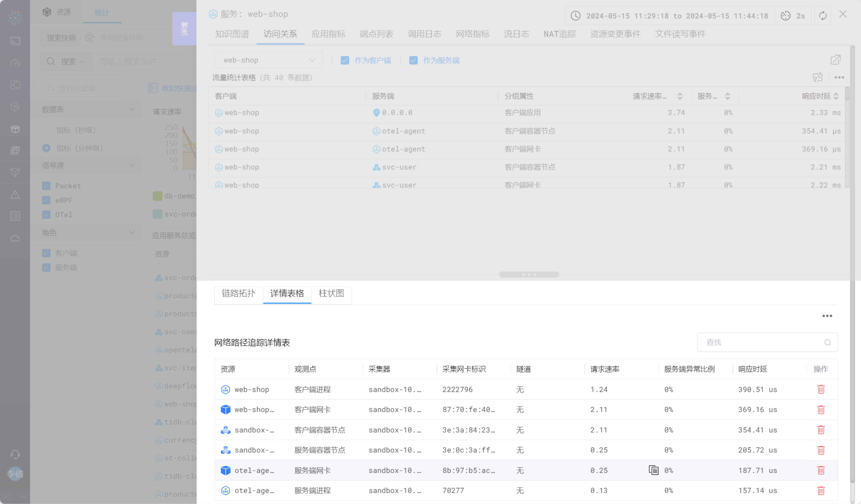Click the refresh icon beside the time range
Image resolution: width=861 pixels, height=504 pixels.
(x=822, y=16)
